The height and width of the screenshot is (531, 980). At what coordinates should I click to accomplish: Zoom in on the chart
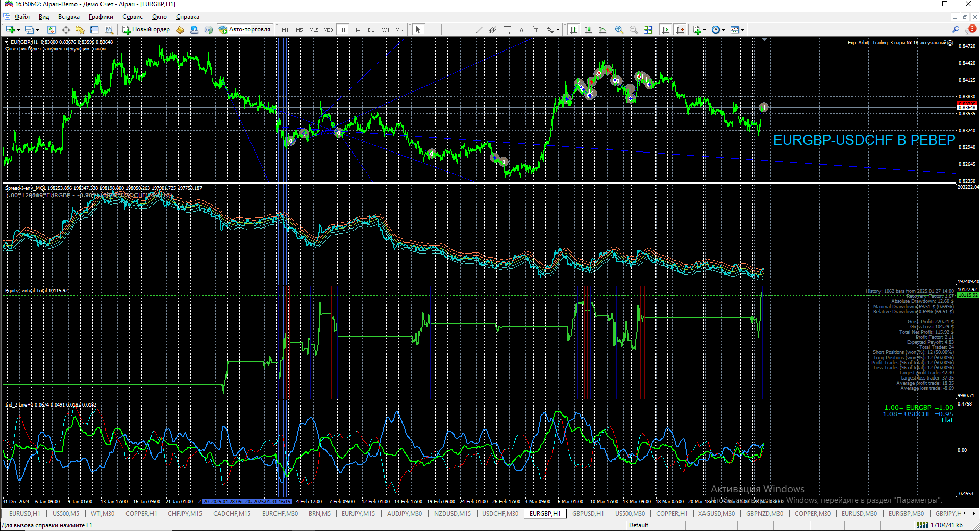tap(619, 30)
